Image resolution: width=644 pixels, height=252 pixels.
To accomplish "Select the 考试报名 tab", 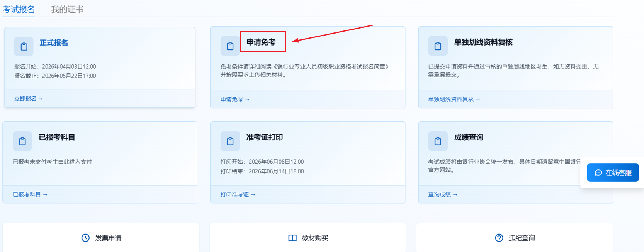I will tap(19, 9).
